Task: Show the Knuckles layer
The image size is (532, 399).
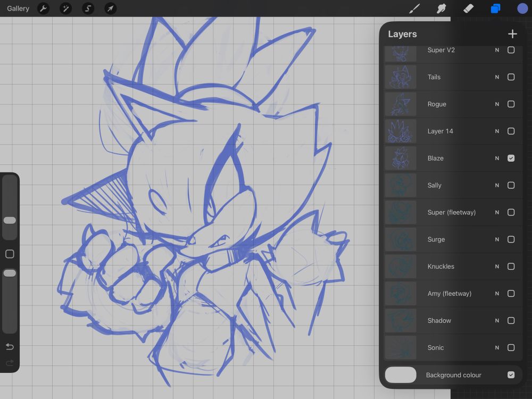Action: pyautogui.click(x=511, y=267)
